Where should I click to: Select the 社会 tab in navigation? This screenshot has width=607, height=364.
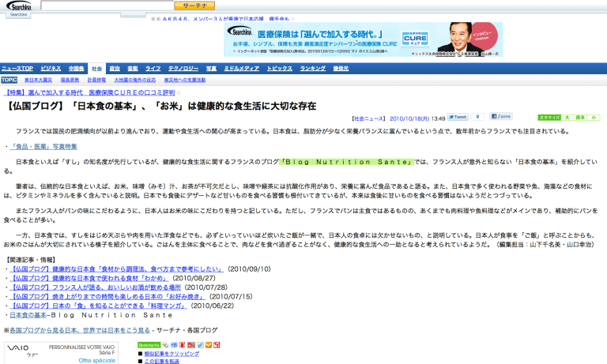tap(96, 69)
